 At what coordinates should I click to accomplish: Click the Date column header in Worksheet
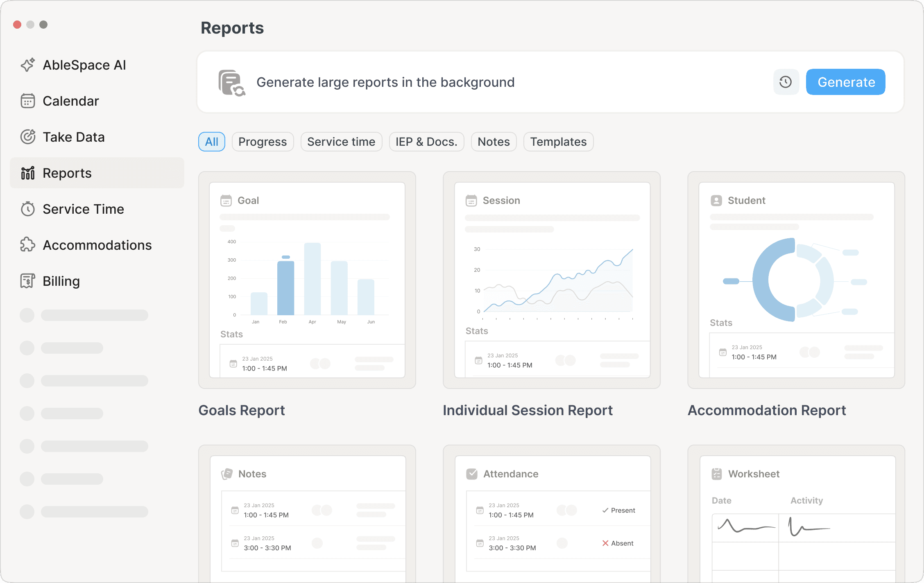click(x=721, y=500)
